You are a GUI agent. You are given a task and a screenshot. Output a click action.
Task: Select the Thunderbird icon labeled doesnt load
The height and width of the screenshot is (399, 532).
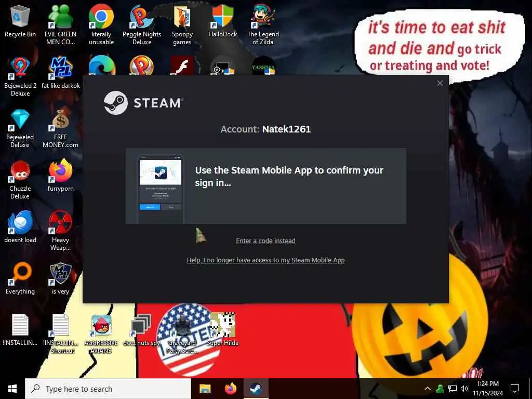tap(20, 222)
